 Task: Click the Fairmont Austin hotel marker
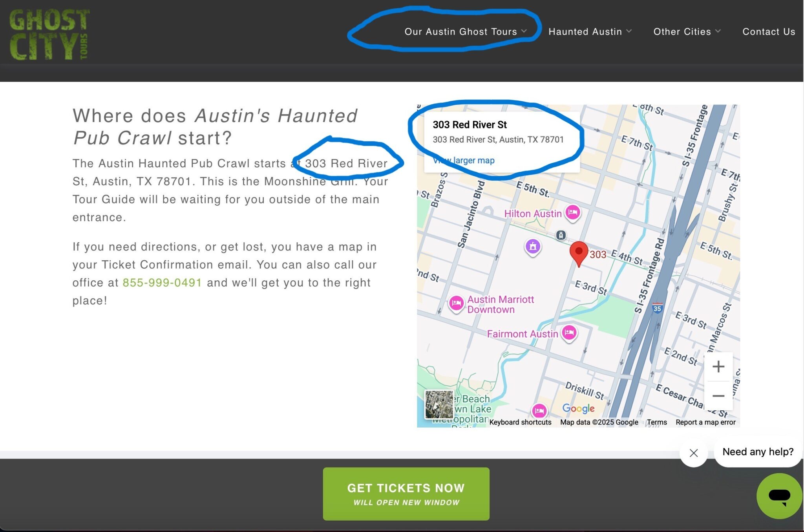coord(569,333)
